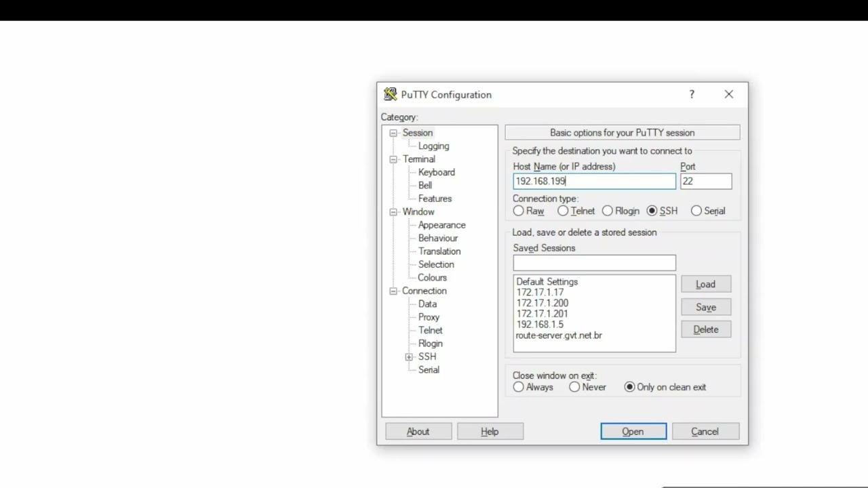Click the Delete session button

(705, 329)
